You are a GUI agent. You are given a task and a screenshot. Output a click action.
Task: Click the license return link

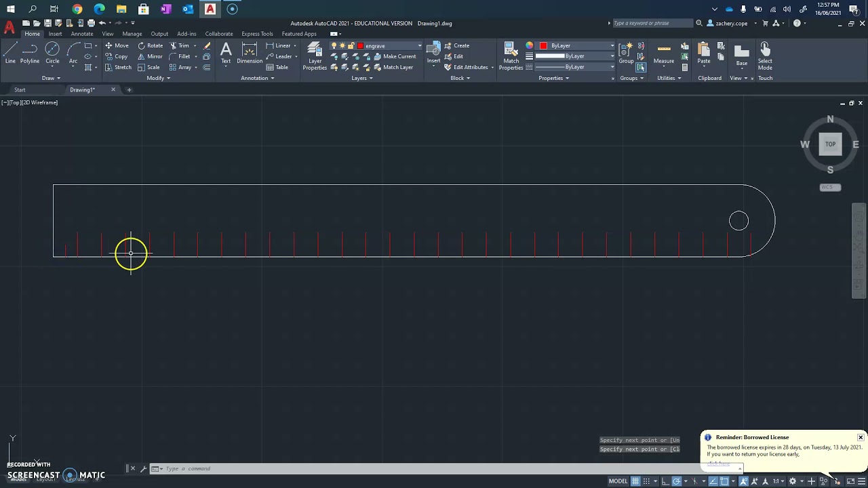[x=719, y=464]
